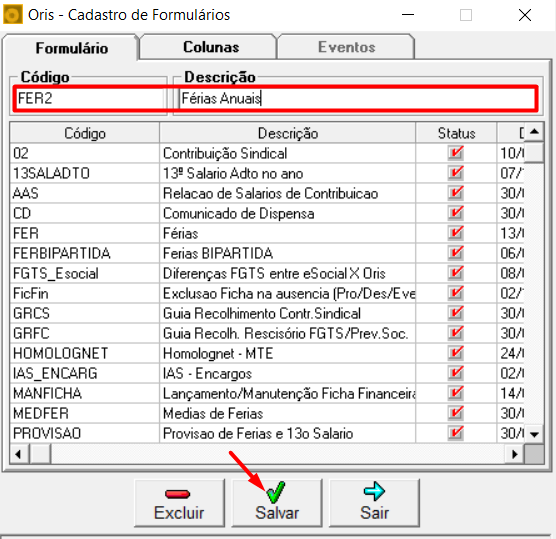Click description Exclusao Ficha na ausencia

[x=289, y=293]
